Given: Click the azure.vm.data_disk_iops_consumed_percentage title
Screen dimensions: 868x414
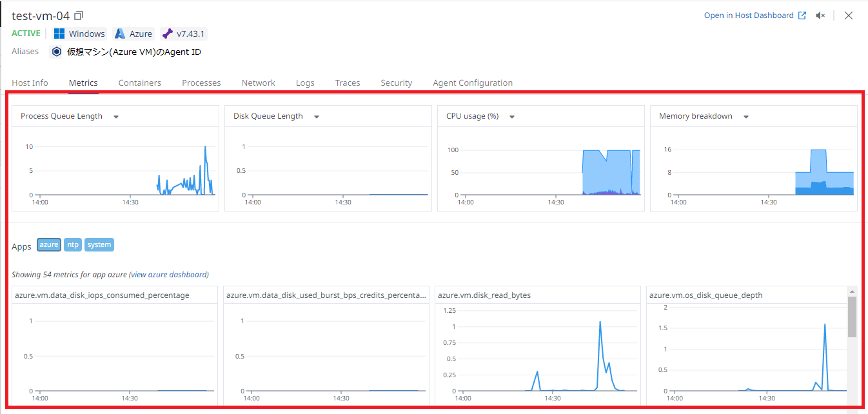Looking at the screenshot, I should pyautogui.click(x=102, y=295).
